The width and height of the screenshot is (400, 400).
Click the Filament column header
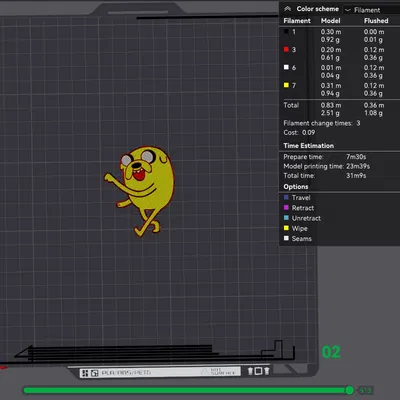[x=297, y=21]
